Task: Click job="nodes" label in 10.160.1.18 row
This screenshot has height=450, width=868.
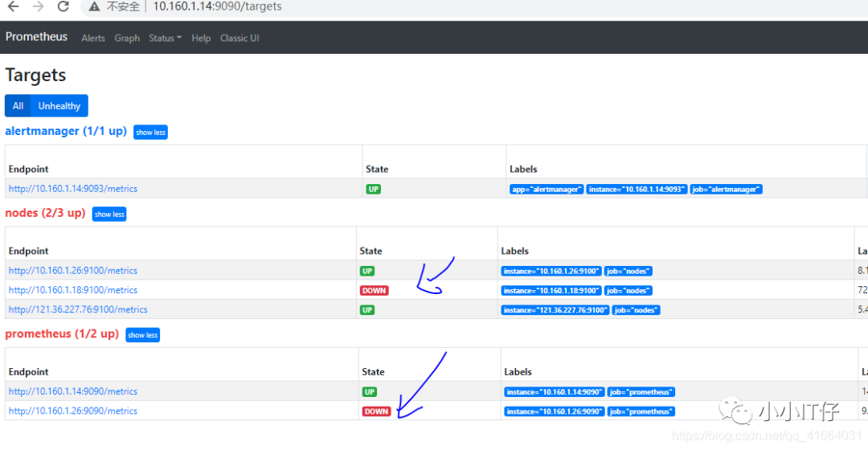Action: [628, 291]
